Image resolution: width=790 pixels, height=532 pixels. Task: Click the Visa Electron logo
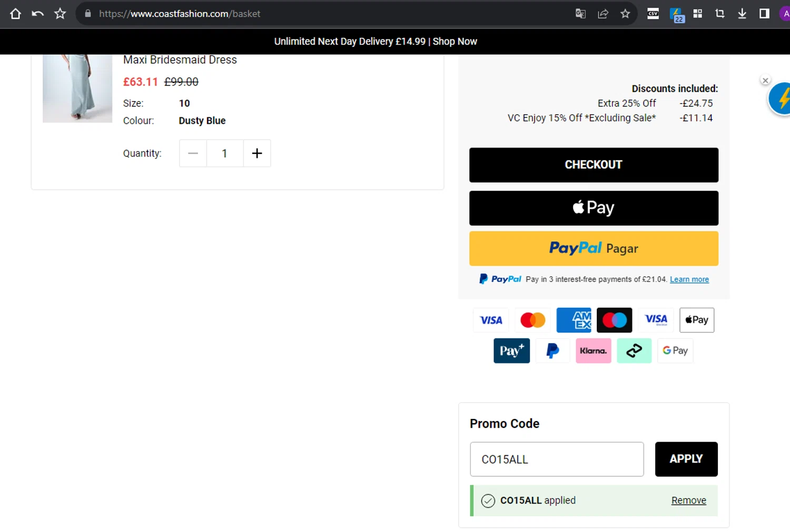coord(656,320)
